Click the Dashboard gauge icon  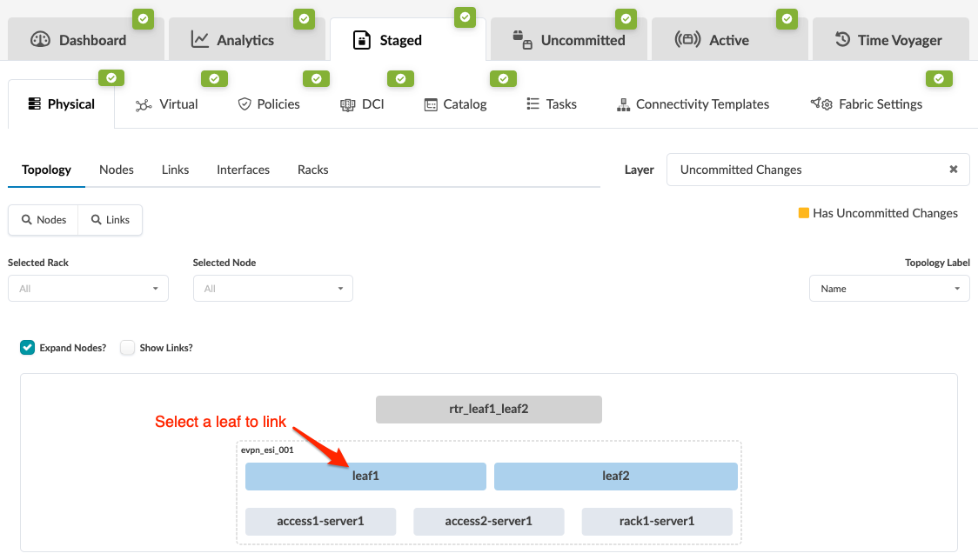[41, 40]
